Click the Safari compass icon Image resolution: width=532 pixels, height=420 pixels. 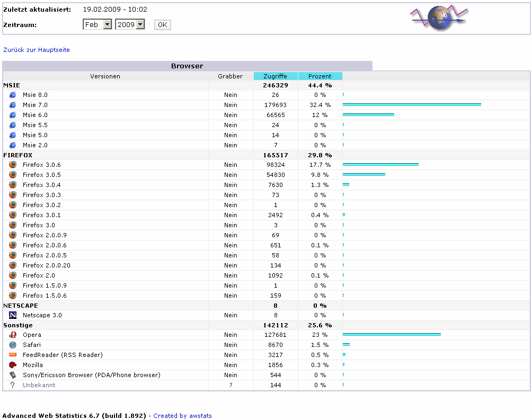(x=13, y=345)
